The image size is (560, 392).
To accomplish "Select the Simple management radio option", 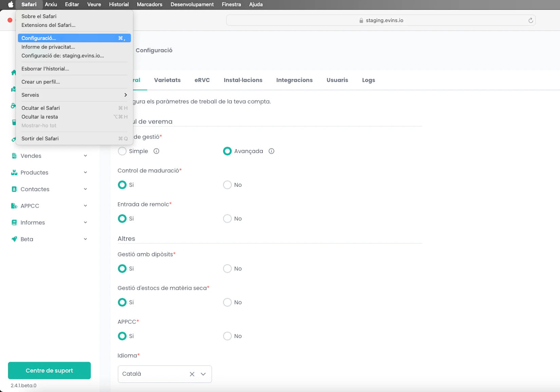I will pyautogui.click(x=122, y=151).
